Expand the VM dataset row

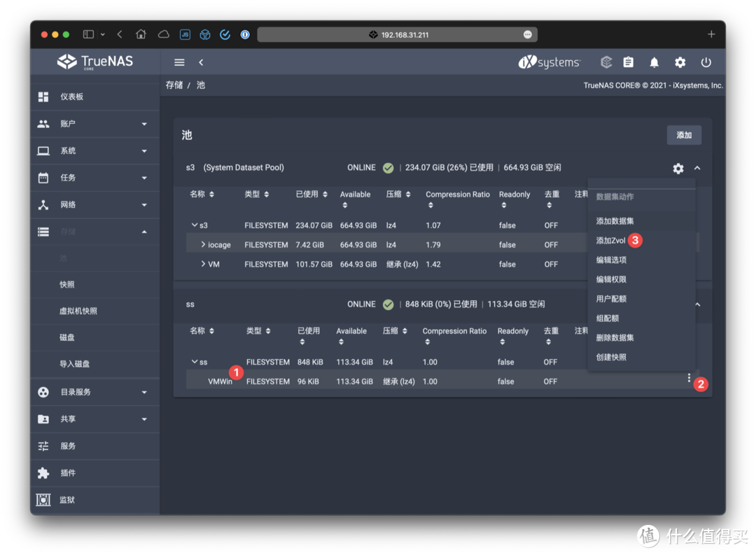click(x=203, y=265)
